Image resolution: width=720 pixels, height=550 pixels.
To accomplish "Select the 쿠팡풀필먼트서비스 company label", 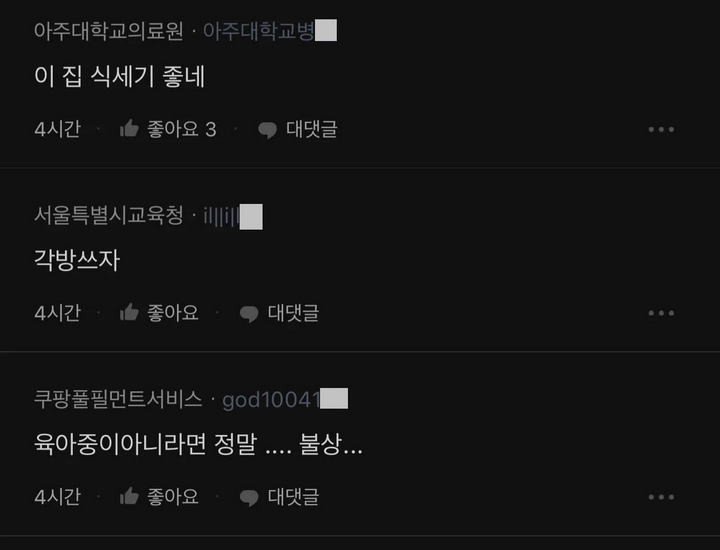I will pyautogui.click(x=118, y=399).
